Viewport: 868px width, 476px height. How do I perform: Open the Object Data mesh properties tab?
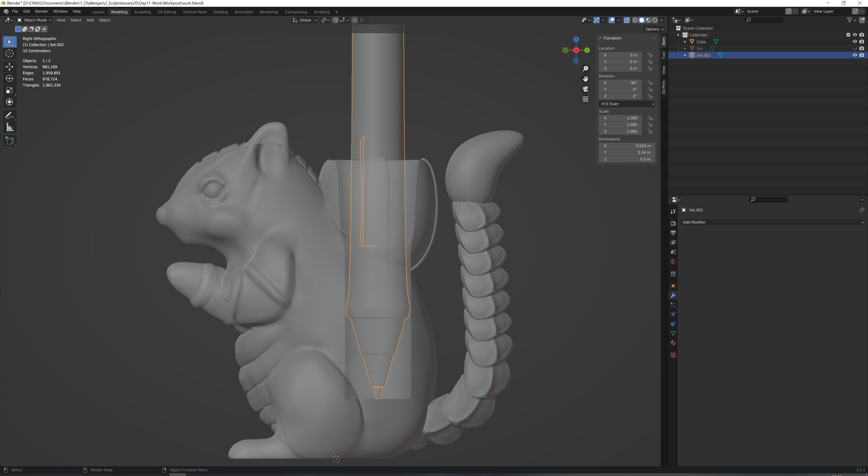[x=673, y=333]
